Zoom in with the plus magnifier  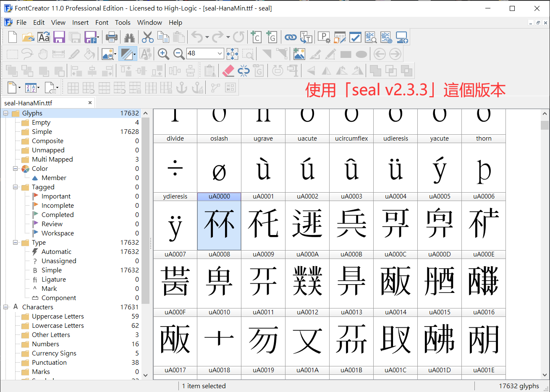[163, 54]
